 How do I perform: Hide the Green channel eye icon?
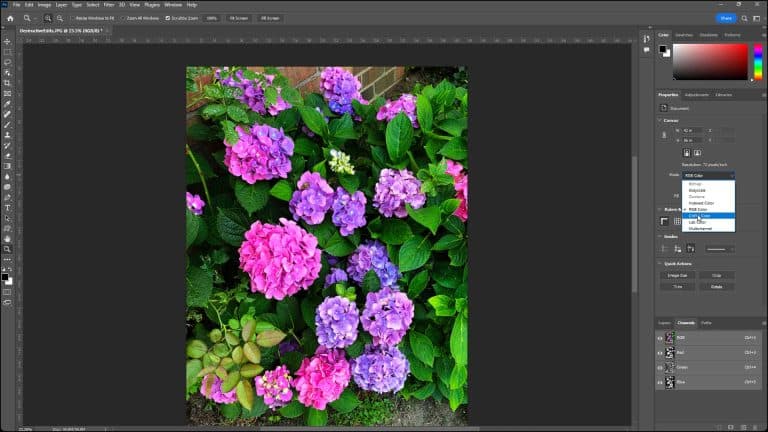tap(660, 367)
